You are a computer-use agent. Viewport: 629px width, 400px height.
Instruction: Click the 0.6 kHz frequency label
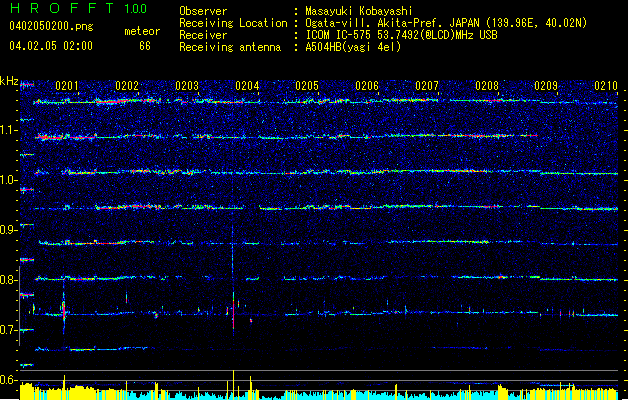tap(9, 380)
